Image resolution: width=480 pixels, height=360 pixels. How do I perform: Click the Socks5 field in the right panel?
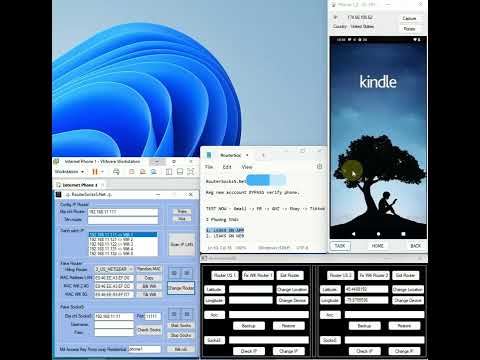click(x=384, y=340)
